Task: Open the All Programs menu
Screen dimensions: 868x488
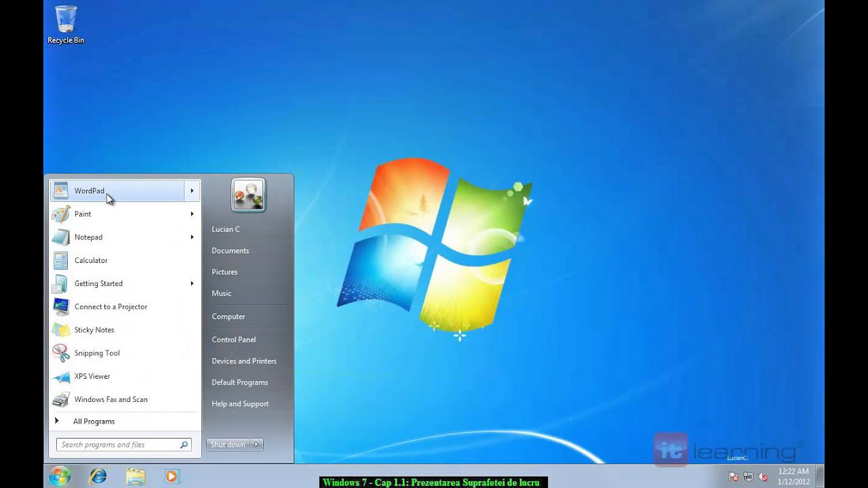Action: pyautogui.click(x=94, y=421)
